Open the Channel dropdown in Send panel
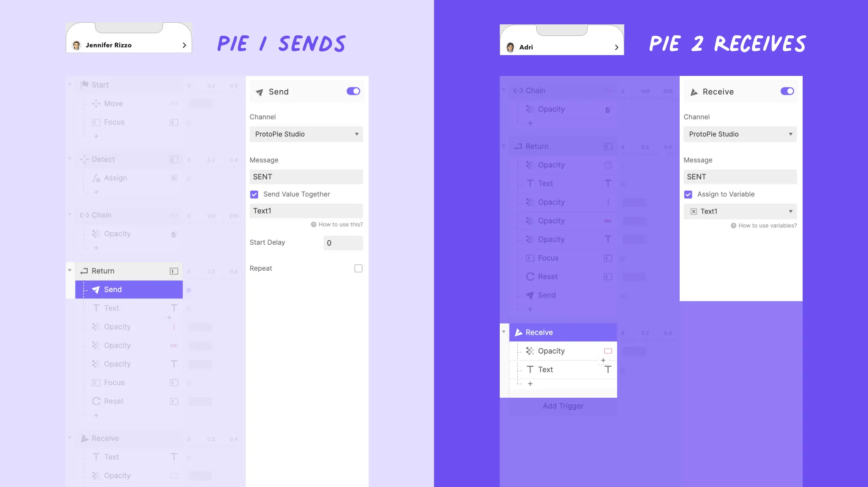 coord(306,134)
